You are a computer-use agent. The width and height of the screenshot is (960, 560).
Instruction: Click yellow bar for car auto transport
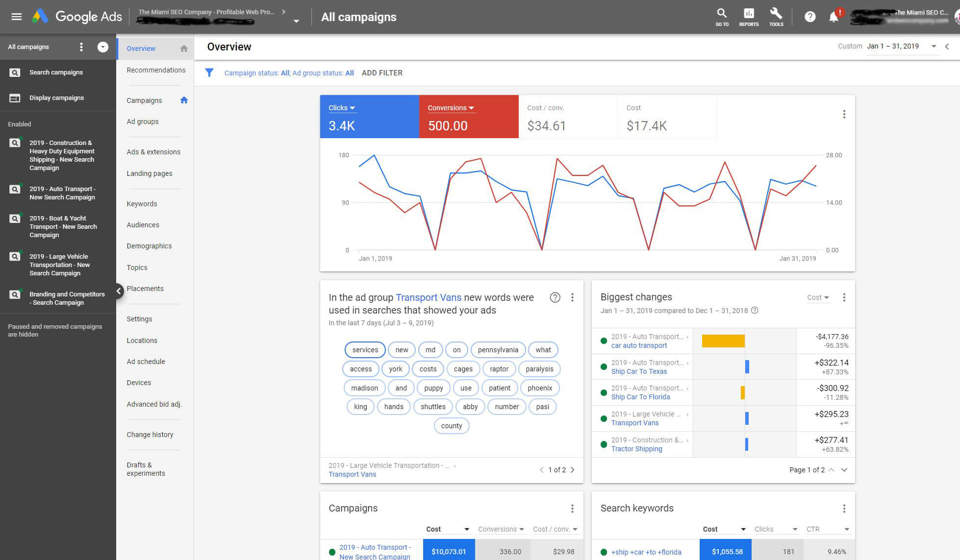coord(723,341)
